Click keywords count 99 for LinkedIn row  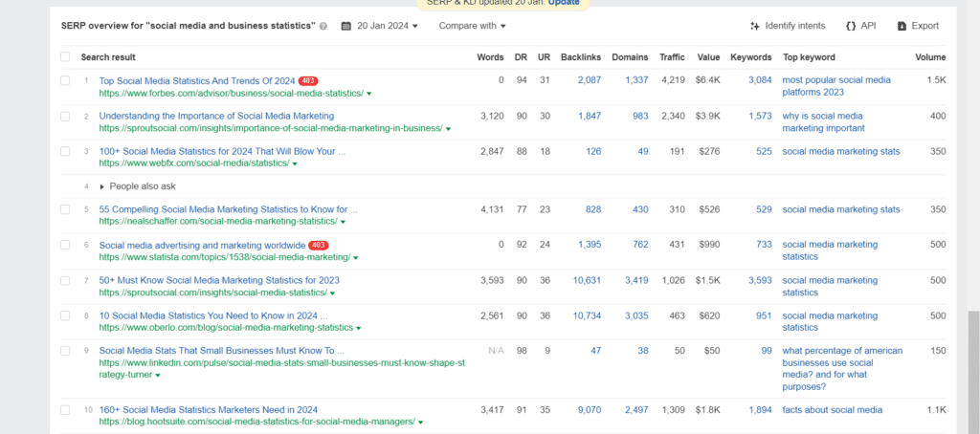pos(767,351)
